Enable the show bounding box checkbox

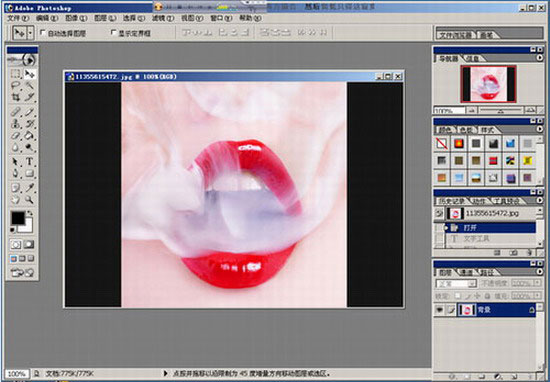click(x=114, y=33)
